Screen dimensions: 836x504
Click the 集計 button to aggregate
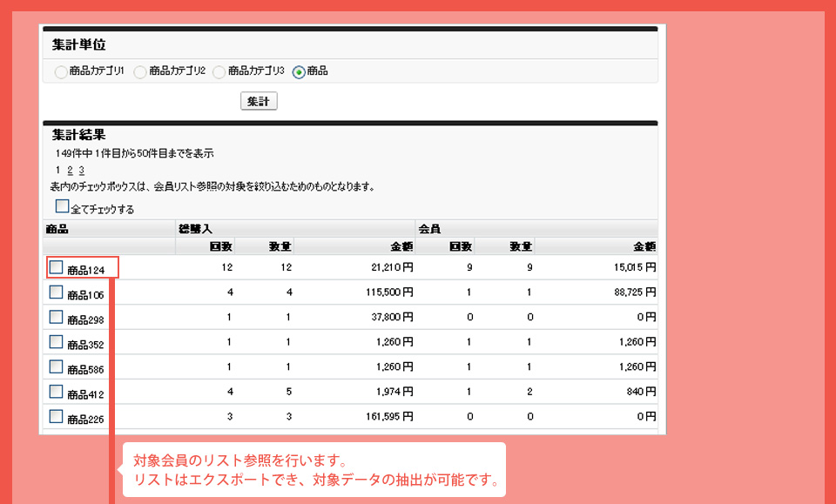pyautogui.click(x=258, y=100)
